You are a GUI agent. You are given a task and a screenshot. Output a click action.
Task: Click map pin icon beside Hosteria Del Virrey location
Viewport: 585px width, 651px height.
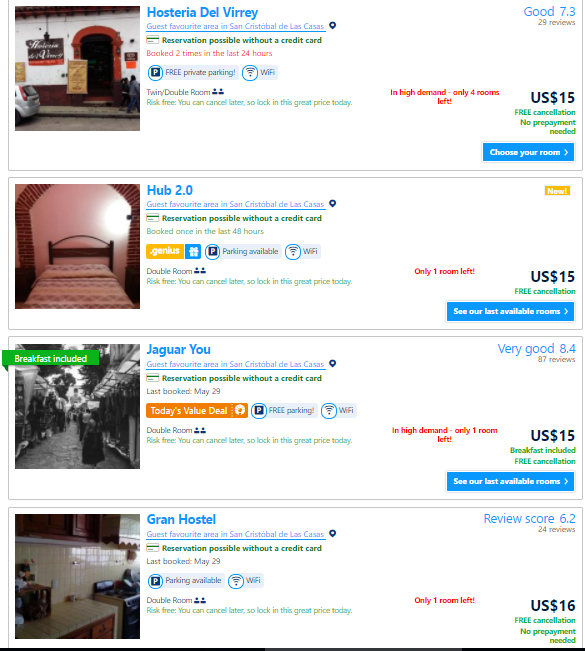tap(332, 26)
